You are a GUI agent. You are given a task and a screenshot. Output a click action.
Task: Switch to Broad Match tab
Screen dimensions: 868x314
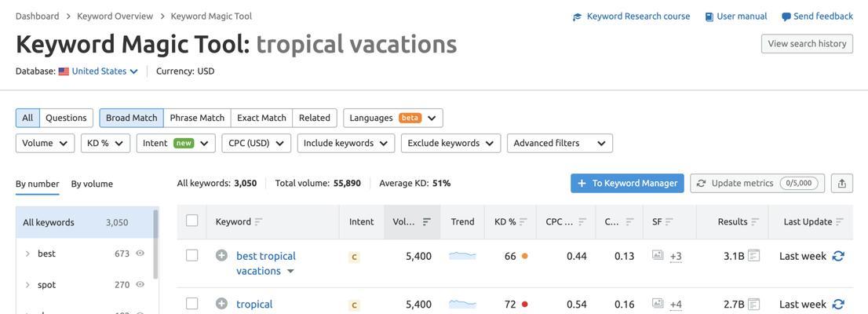132,118
